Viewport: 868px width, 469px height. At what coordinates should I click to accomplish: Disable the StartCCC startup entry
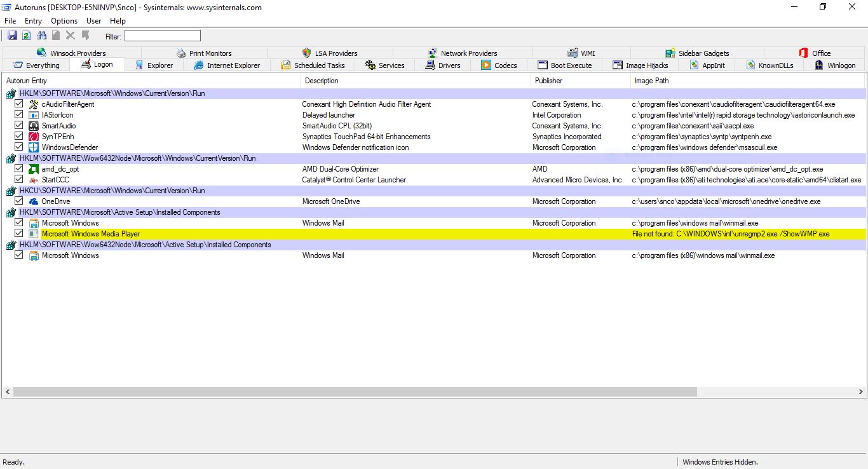tap(19, 179)
